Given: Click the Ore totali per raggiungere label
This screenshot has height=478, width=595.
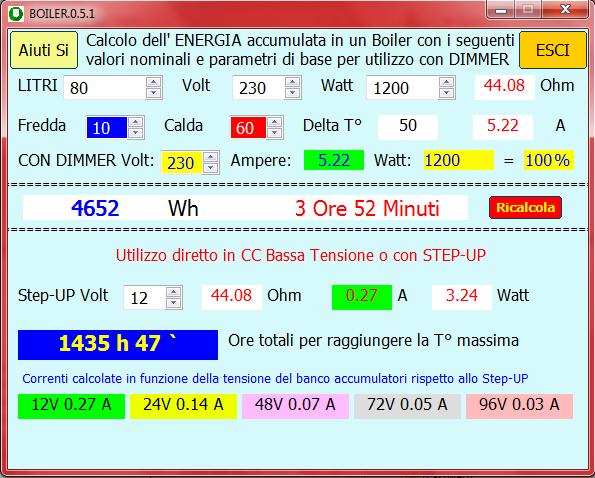Looking at the screenshot, I should click(x=373, y=341).
